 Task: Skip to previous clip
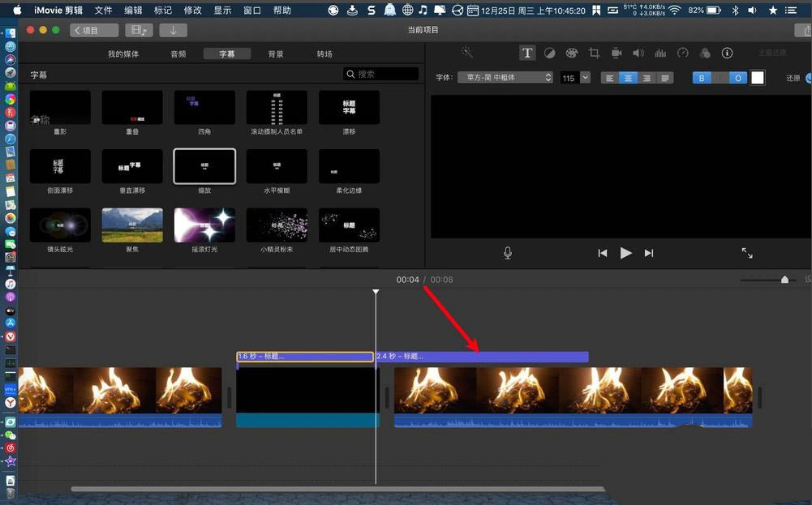pyautogui.click(x=602, y=253)
